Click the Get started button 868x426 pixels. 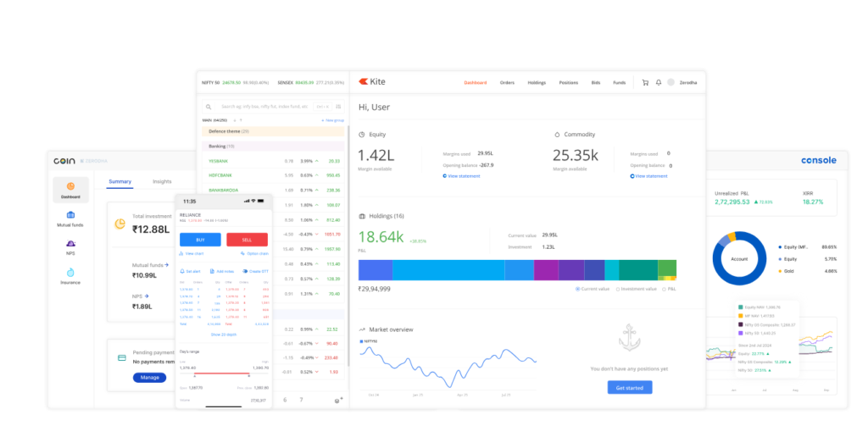[x=629, y=387]
